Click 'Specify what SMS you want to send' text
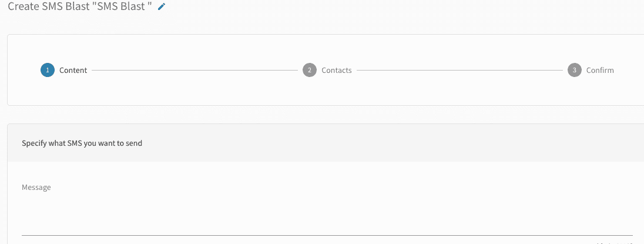644x244 pixels. tap(82, 143)
